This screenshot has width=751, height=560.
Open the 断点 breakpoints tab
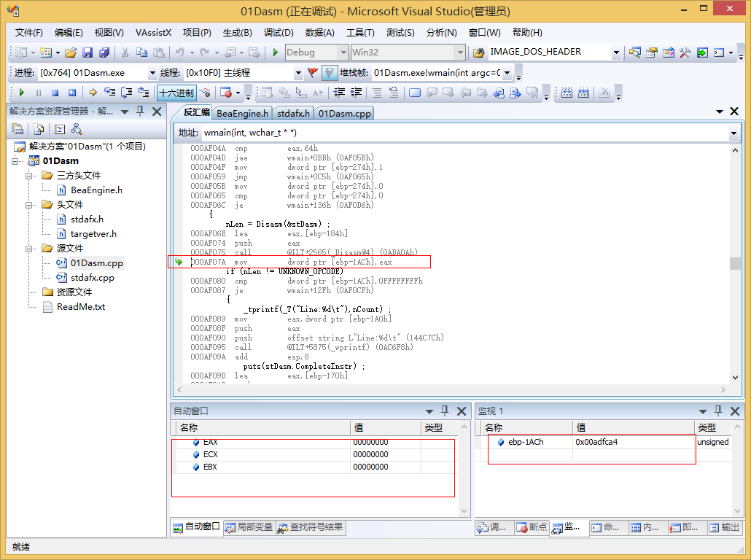pos(532,527)
